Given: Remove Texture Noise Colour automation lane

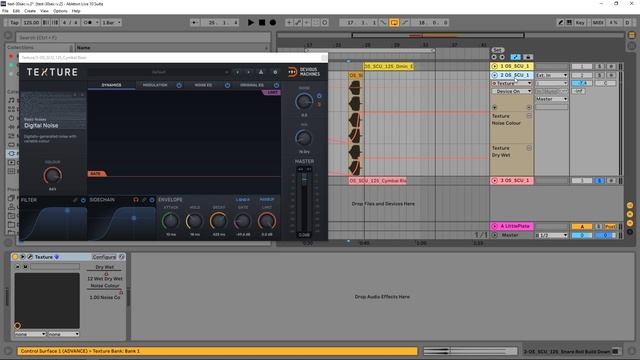Looking at the screenshot, I should 529,116.
